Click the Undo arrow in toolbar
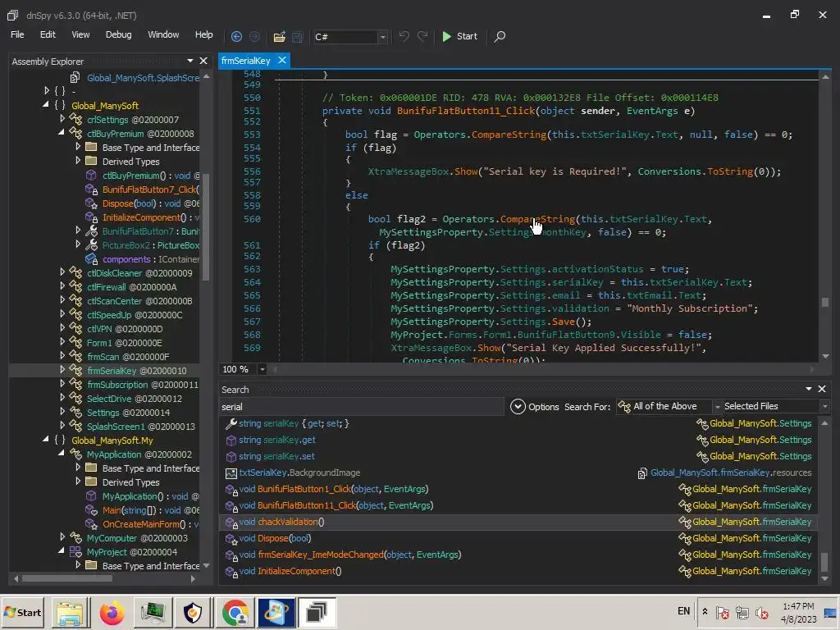 [404, 36]
